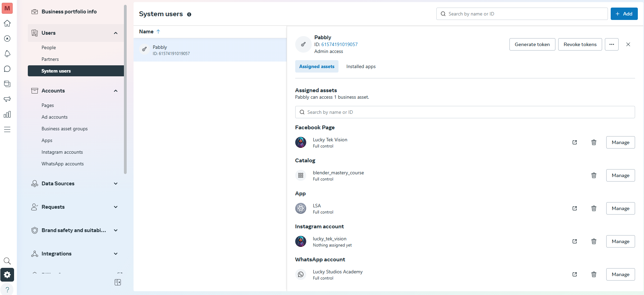Close the Pabbly details panel
The image size is (644, 295).
(628, 44)
